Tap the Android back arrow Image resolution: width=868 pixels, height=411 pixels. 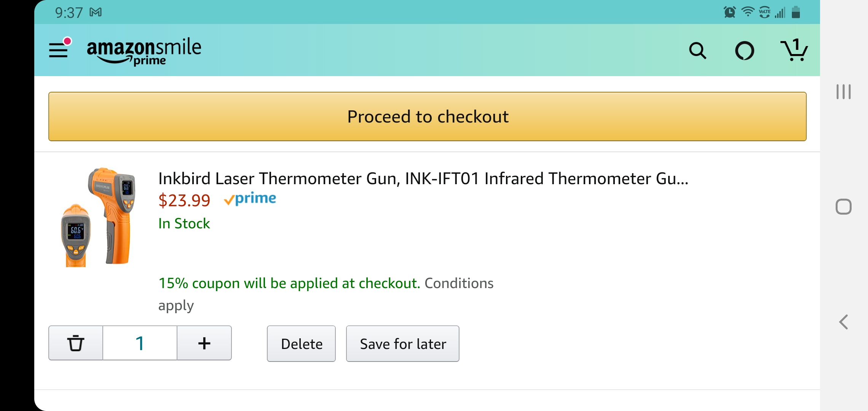[844, 322]
